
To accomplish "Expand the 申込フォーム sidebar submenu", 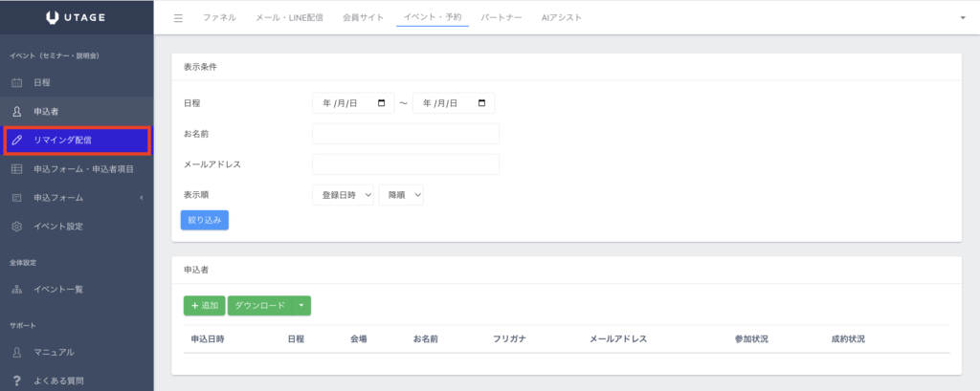I will pos(141,198).
